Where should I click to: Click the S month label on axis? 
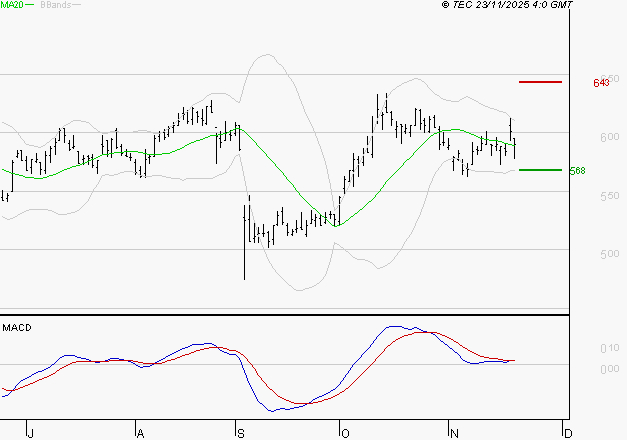[240, 433]
